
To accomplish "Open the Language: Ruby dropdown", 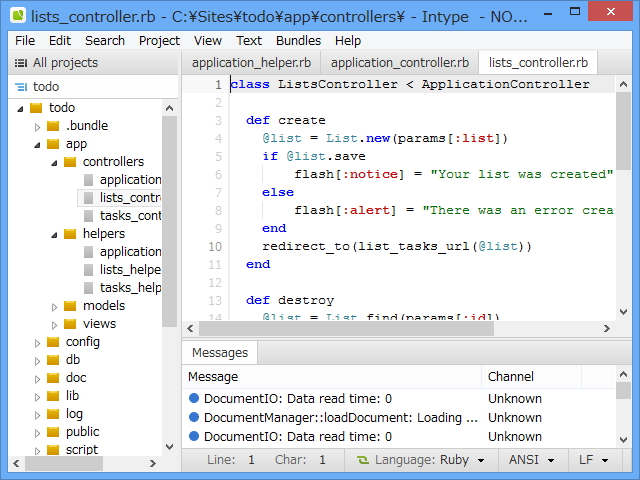I will click(x=421, y=460).
